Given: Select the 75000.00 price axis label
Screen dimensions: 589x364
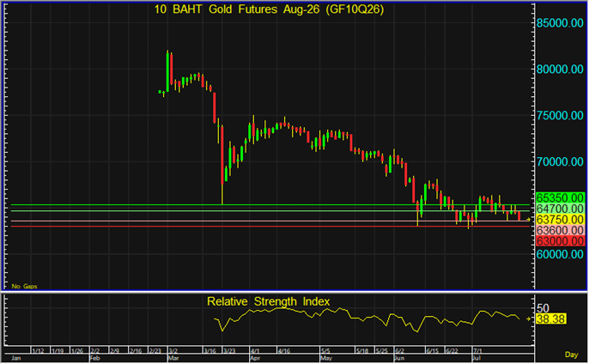Looking at the screenshot, I should (560, 116).
